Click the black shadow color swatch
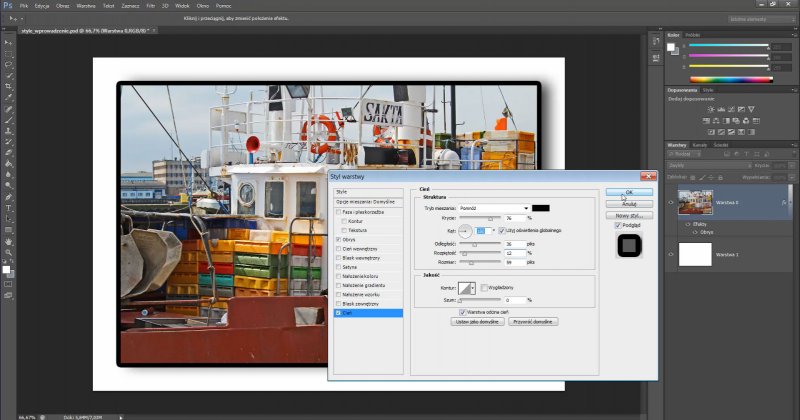The width and height of the screenshot is (800, 420). pyautogui.click(x=540, y=207)
